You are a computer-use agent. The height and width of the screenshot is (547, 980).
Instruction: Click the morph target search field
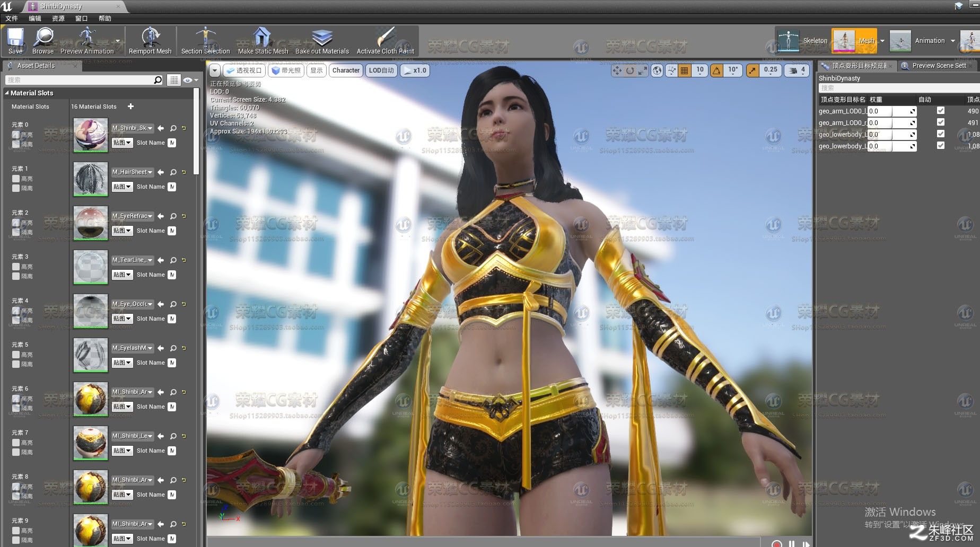(x=899, y=88)
